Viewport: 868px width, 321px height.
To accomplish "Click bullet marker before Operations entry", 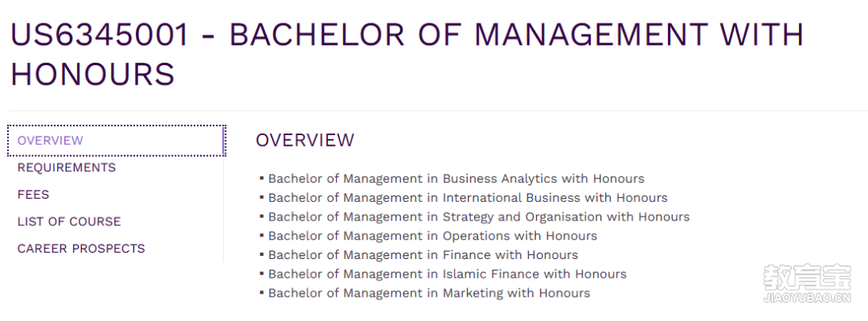I will tap(261, 236).
